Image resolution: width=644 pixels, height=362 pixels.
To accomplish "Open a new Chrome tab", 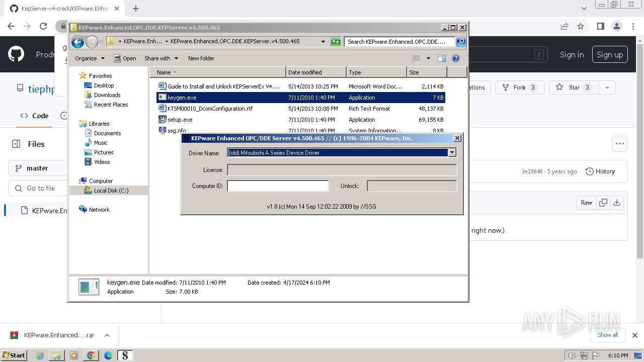I will (136, 9).
